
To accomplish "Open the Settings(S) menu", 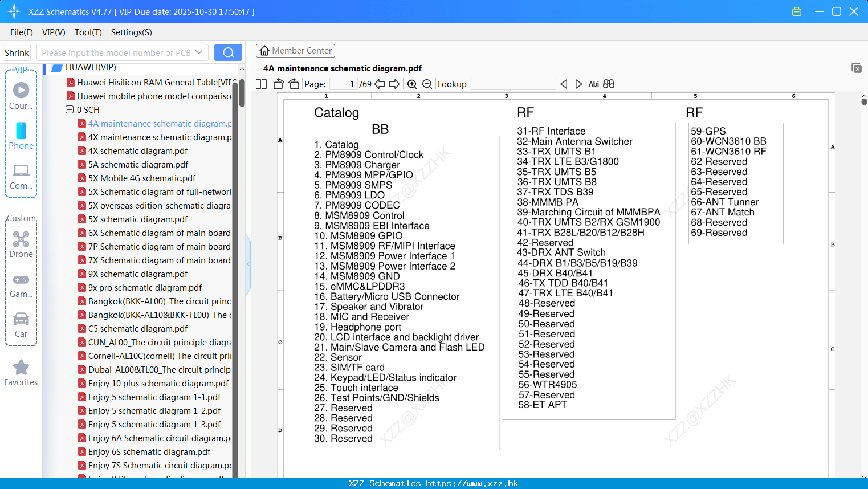I will tap(131, 32).
